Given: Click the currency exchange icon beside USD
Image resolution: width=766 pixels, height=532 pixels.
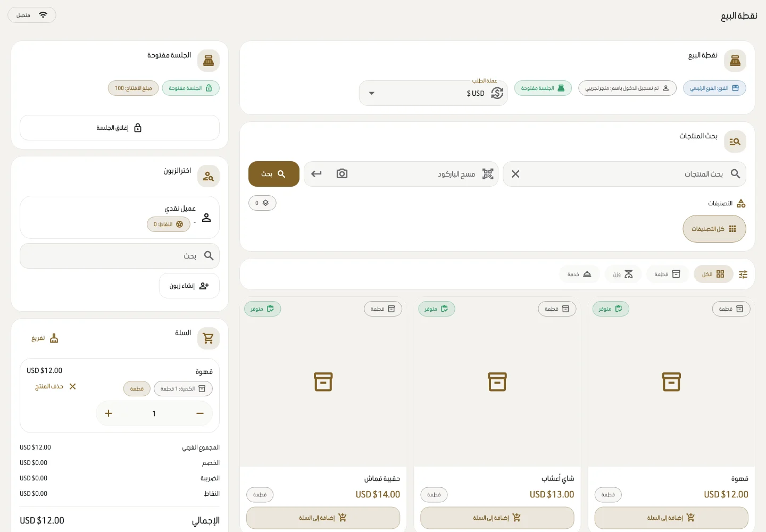Looking at the screenshot, I should (497, 93).
